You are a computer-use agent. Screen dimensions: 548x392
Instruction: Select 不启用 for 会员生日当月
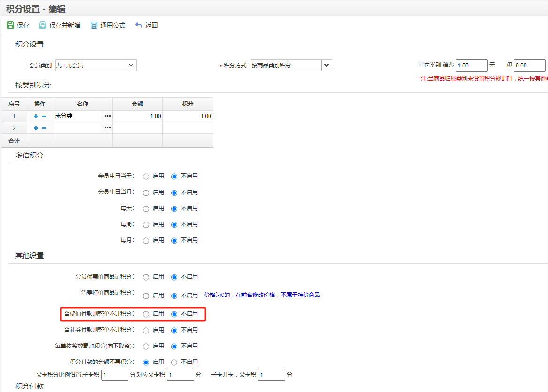pyautogui.click(x=174, y=192)
